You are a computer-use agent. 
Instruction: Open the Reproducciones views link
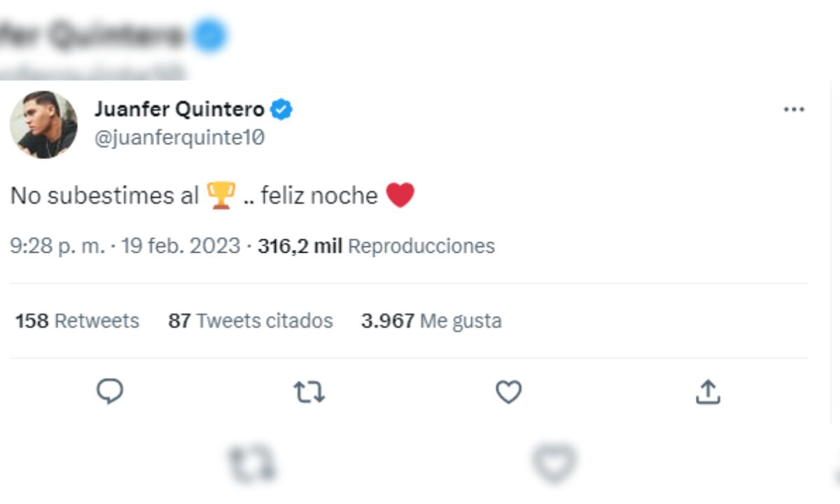point(421,246)
